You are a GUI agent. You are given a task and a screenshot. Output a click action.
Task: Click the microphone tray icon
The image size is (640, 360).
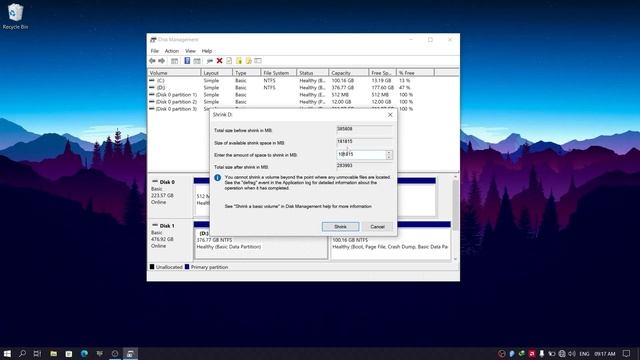pyautogui.click(x=542, y=353)
